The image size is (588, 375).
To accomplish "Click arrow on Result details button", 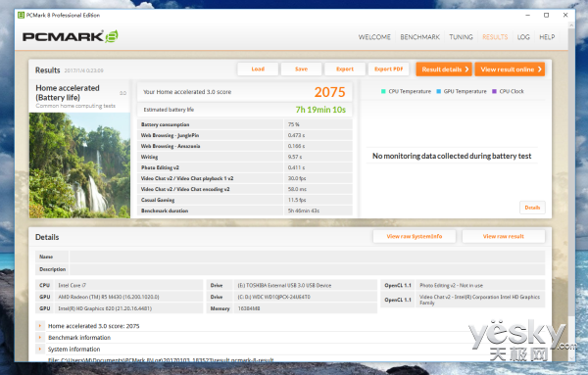I will 466,70.
